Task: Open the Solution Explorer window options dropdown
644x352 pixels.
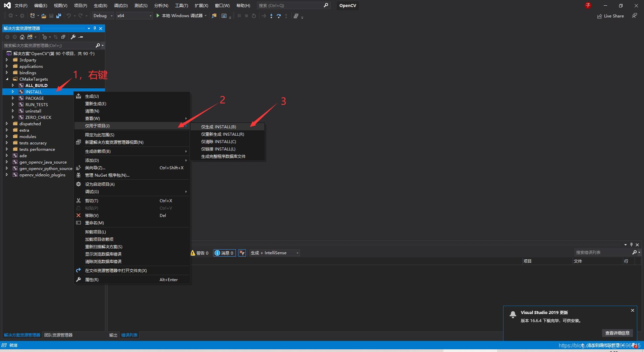Action: [x=89, y=29]
